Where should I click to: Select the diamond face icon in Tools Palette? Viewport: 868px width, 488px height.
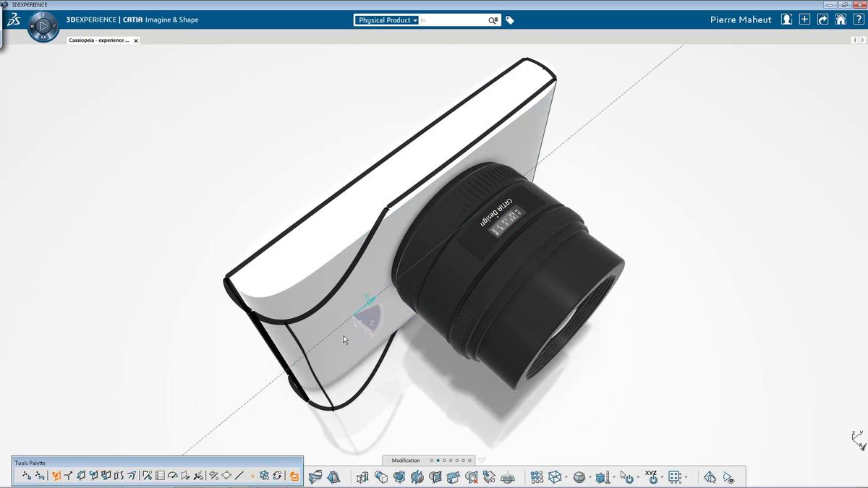coord(226,476)
